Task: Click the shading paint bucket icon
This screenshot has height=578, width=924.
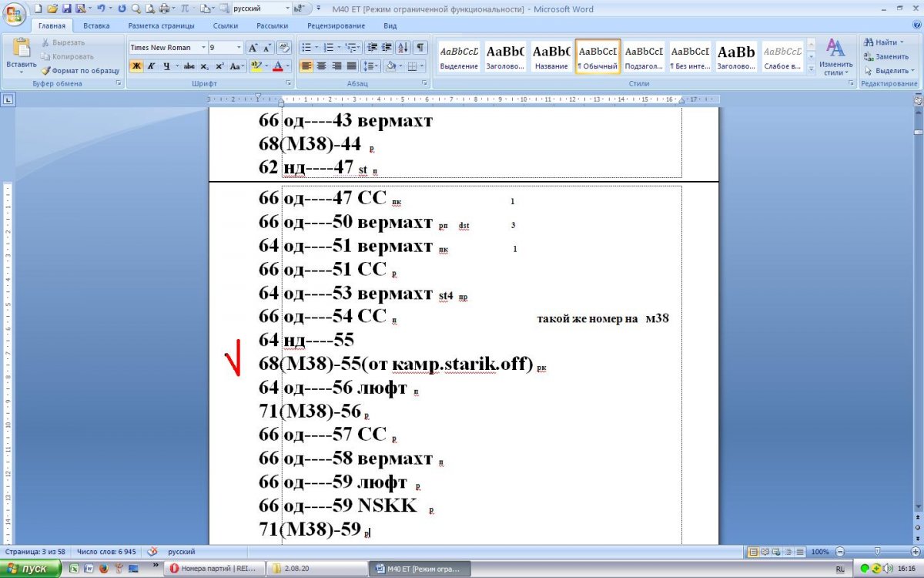Action: click(x=390, y=66)
